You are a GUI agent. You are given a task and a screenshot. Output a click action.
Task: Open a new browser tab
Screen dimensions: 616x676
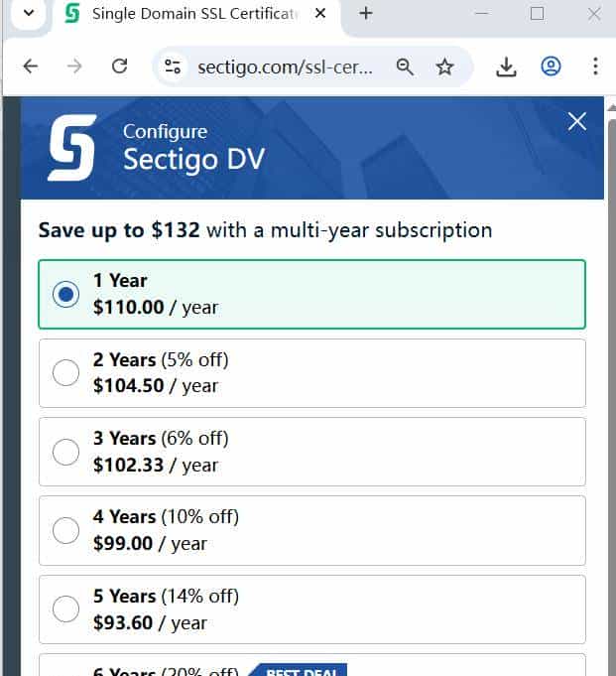pyautogui.click(x=366, y=14)
